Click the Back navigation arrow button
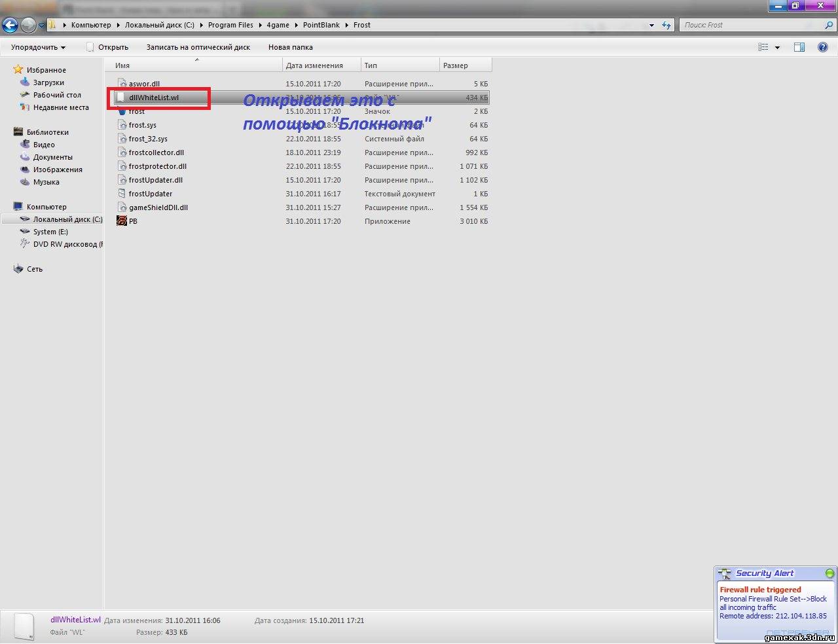The width and height of the screenshot is (838, 644). (10, 26)
